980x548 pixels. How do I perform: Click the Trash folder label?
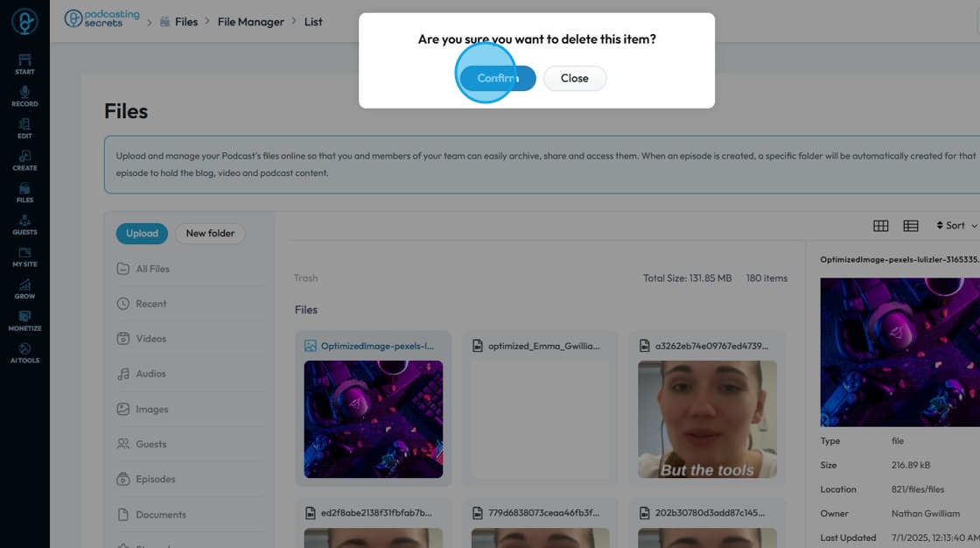(305, 278)
